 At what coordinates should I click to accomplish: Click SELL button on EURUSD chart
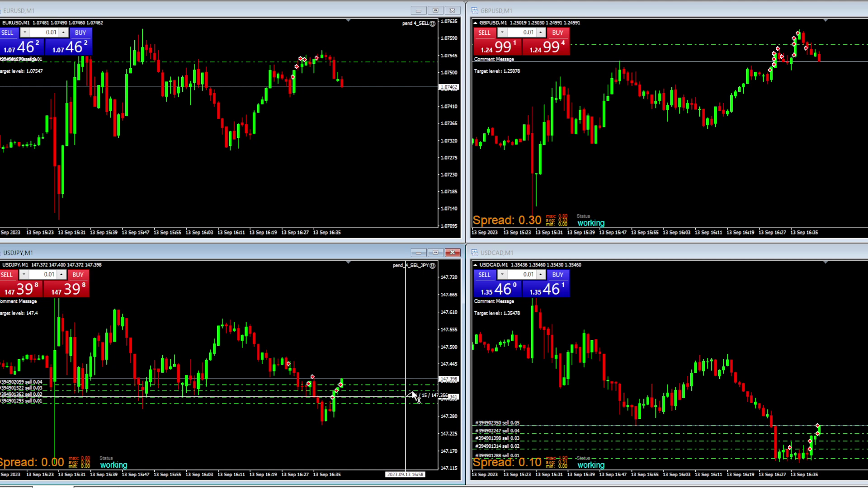[9, 33]
